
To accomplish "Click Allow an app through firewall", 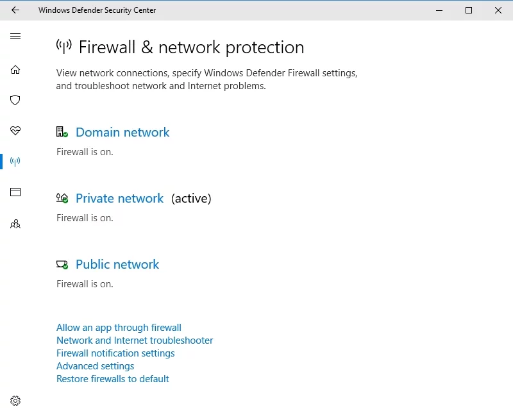I will tap(119, 328).
